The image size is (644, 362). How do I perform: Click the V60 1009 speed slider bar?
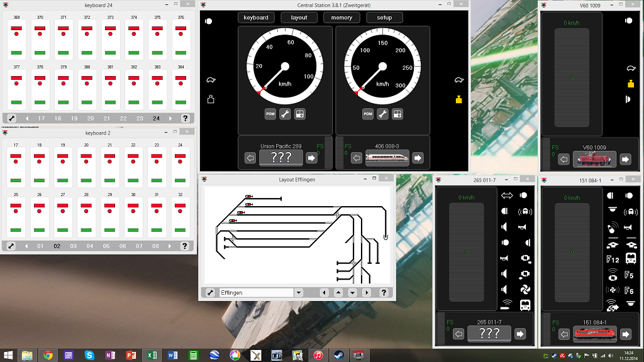click(571, 77)
